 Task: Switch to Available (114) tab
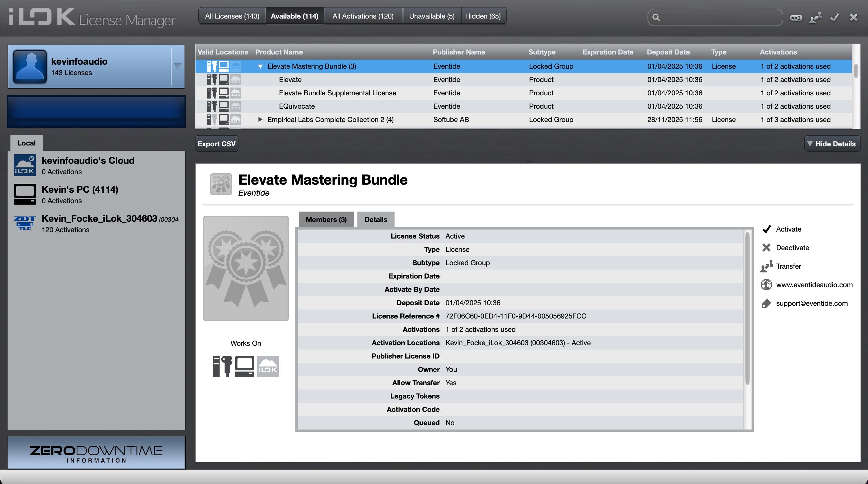tap(294, 16)
